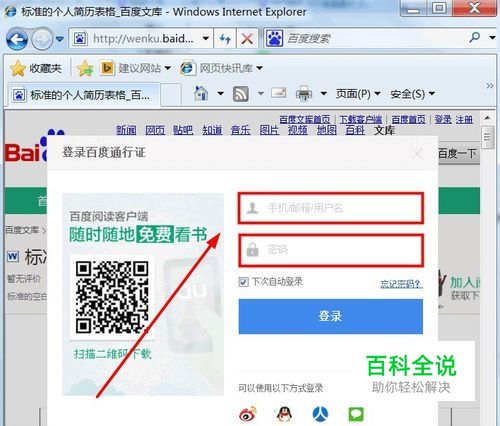This screenshot has height=426, width=500.
Task: Click the RSS feeds icon
Action: (x=241, y=94)
